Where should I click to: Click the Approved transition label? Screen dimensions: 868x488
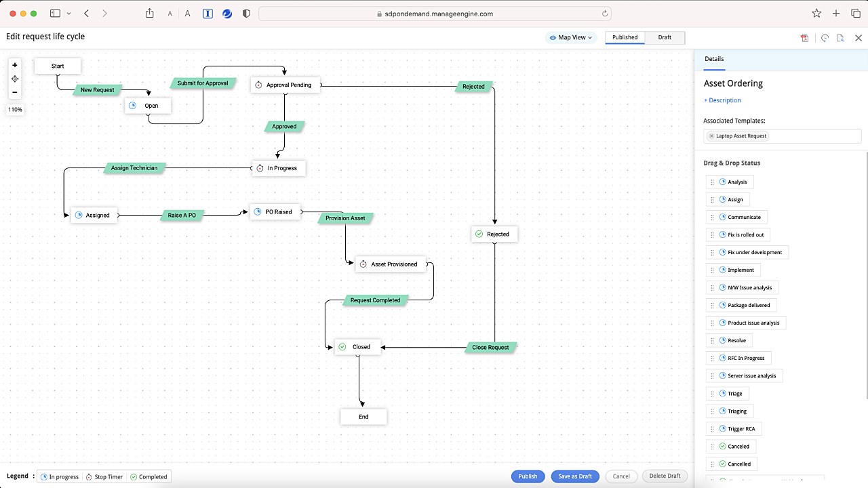(x=284, y=126)
